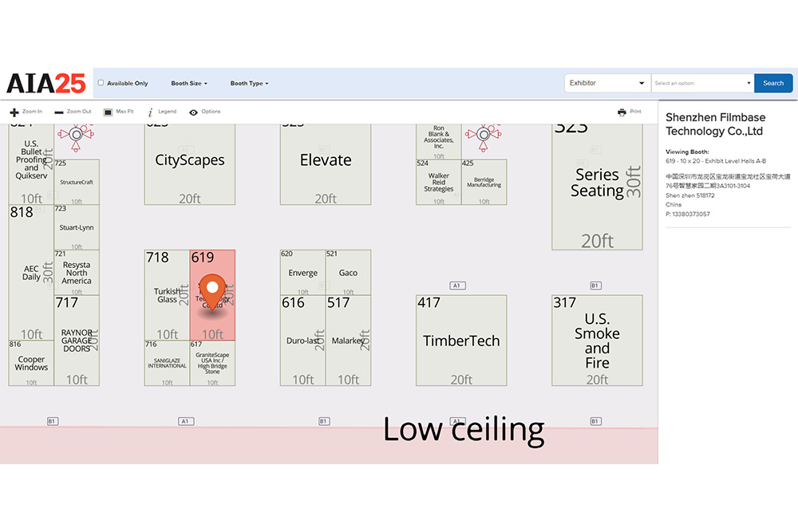Image resolution: width=798 pixels, height=532 pixels.
Task: Click the Max Fit icon
Action: [108, 112]
